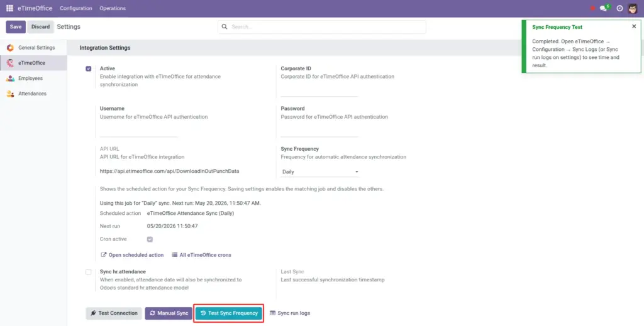Click the Attendances sidebar icon
The width and height of the screenshot is (644, 326).
pos(10,94)
